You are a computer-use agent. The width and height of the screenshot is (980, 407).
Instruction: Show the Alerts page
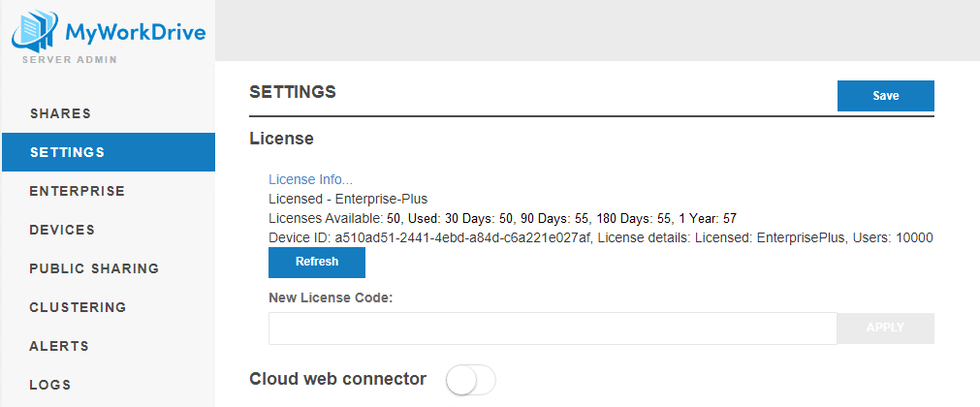[59, 346]
